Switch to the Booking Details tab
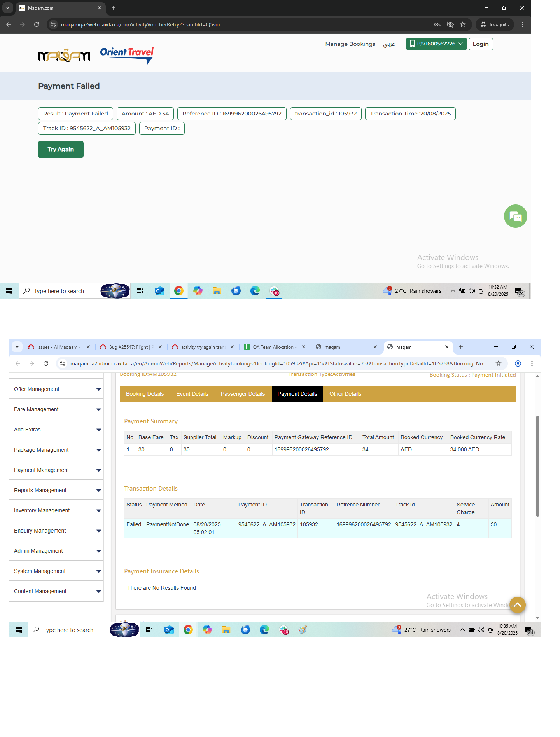 click(145, 394)
